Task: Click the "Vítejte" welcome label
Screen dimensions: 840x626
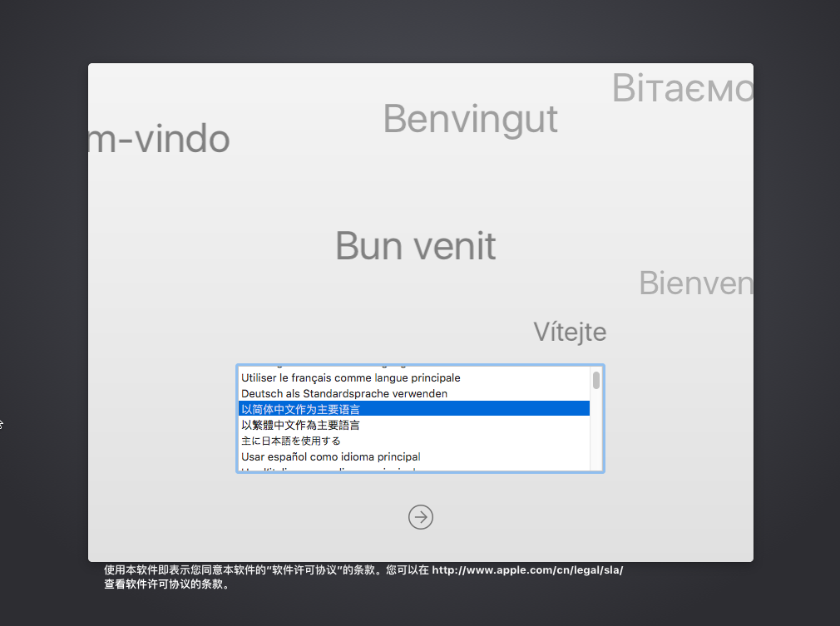Action: (569, 331)
